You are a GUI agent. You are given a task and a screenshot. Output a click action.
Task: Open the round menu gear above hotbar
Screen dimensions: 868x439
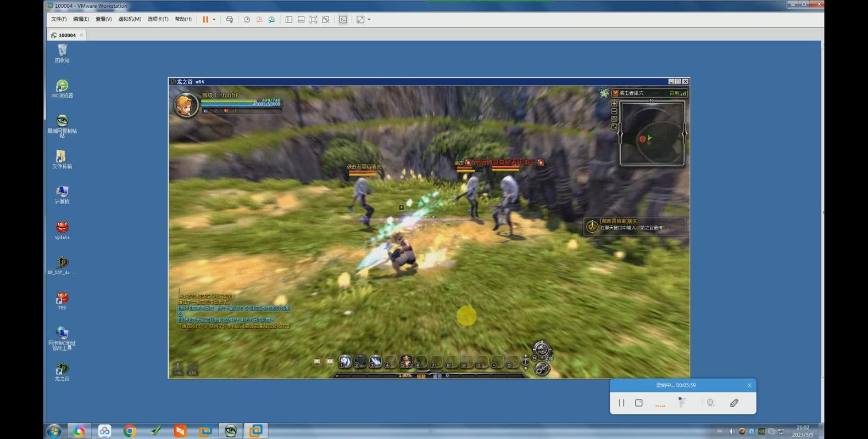coord(541,349)
